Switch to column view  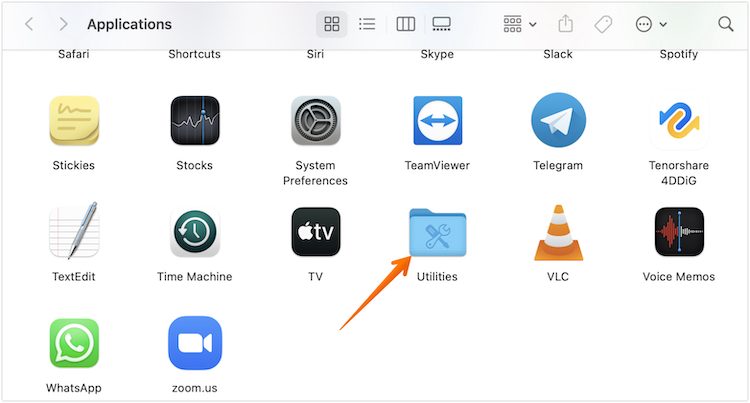coord(406,24)
